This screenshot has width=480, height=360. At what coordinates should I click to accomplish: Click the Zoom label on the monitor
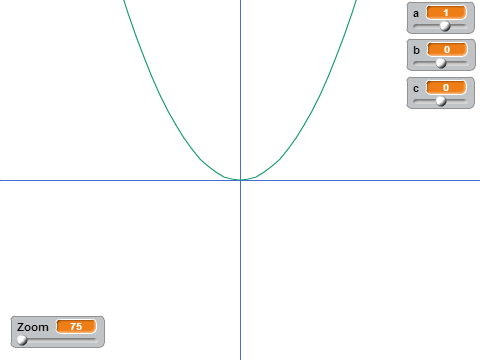coord(33,327)
